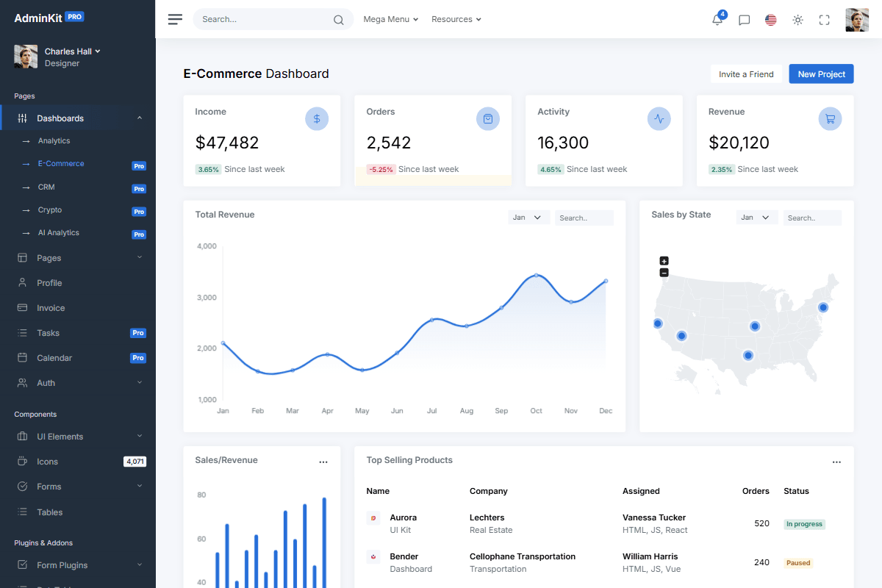Click the East Coast map marker
This screenshot has width=882, height=588.
click(x=823, y=307)
